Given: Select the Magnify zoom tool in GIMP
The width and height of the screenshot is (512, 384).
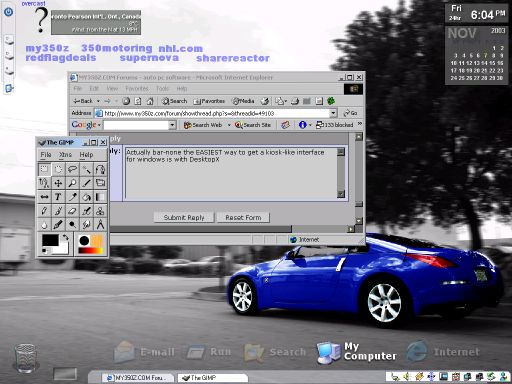Looking at the screenshot, I should tap(72, 183).
